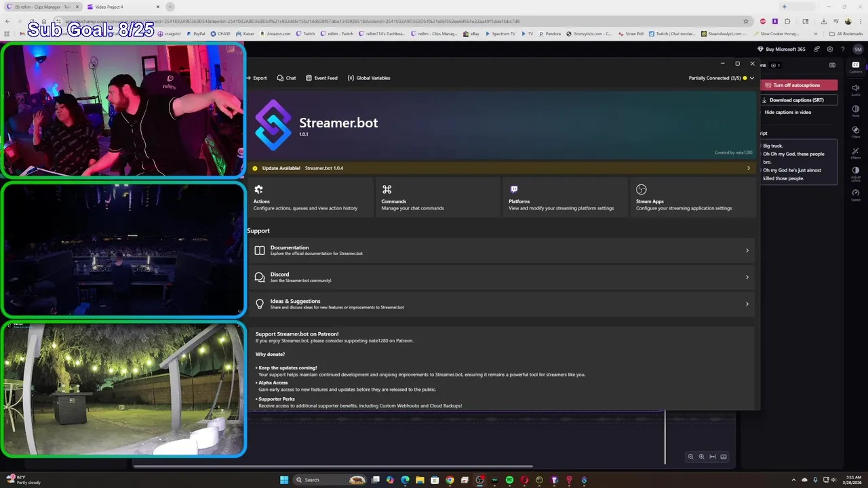Open the Effects panel in Clipchamp sidebar
This screenshot has height=488, width=868.
[x=856, y=153]
